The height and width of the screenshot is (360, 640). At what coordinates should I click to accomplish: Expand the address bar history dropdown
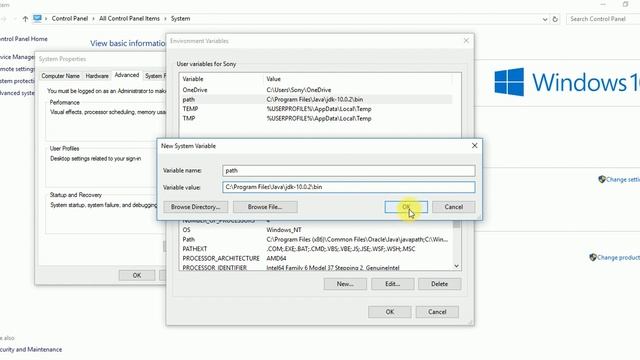point(544,19)
